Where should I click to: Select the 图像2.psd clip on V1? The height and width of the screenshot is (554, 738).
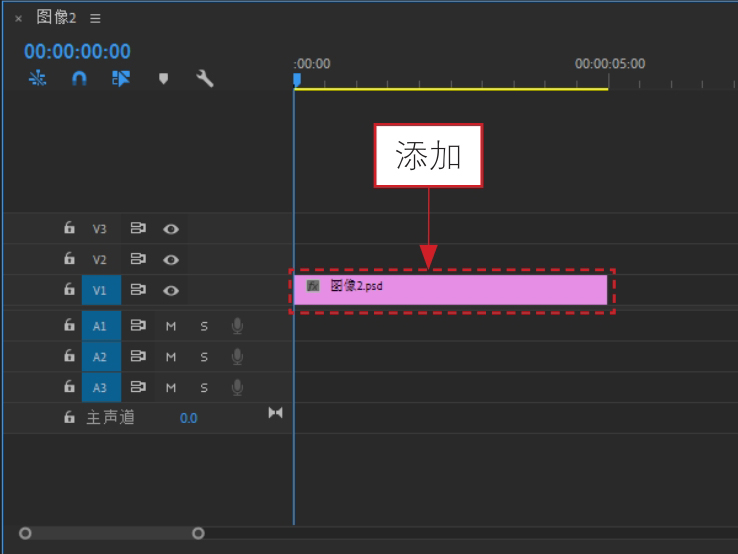tap(450, 290)
